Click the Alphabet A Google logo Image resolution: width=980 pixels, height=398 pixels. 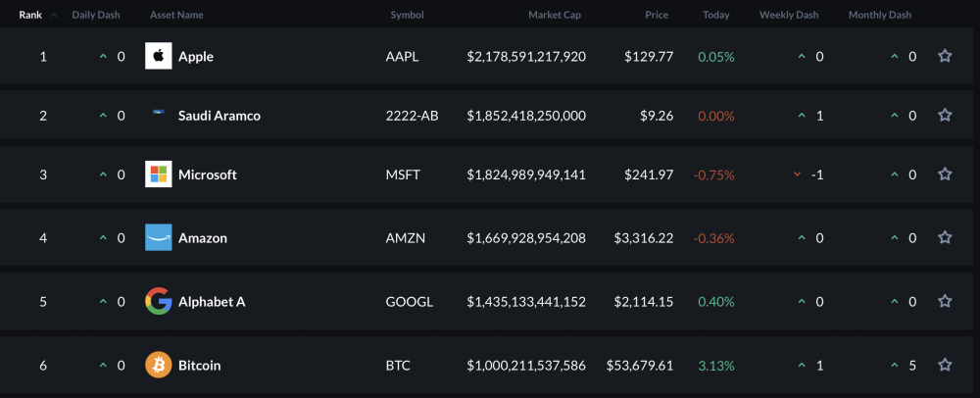[158, 301]
